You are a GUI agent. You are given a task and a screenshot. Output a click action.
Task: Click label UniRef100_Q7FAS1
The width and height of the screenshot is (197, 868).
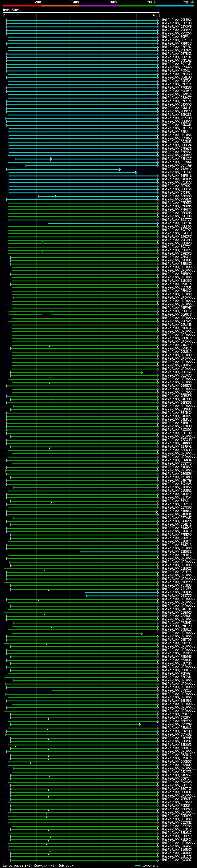coord(177,149)
